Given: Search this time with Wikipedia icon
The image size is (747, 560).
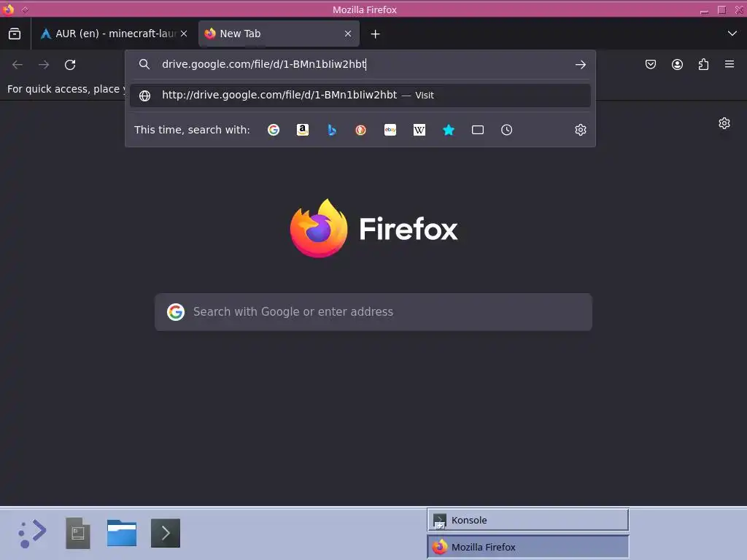Looking at the screenshot, I should [419, 130].
